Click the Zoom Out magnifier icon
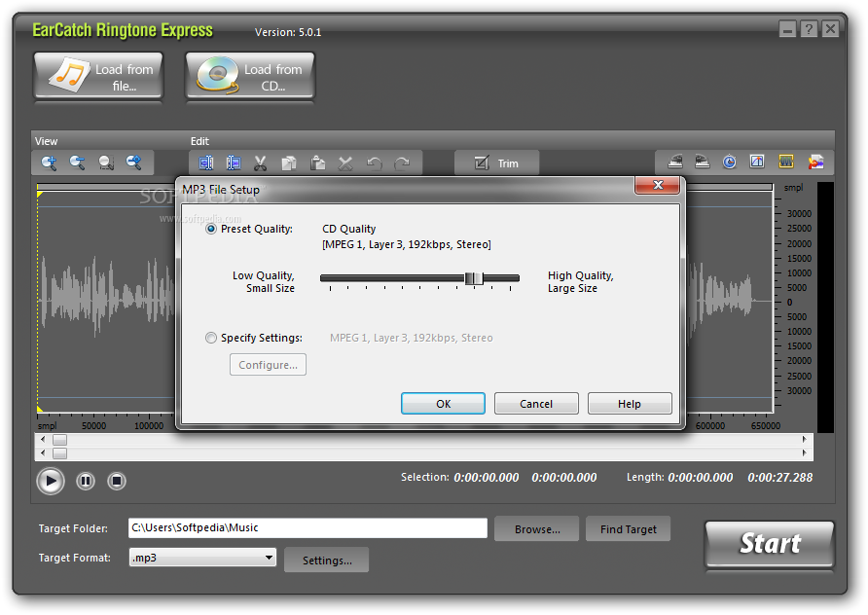 [x=77, y=163]
